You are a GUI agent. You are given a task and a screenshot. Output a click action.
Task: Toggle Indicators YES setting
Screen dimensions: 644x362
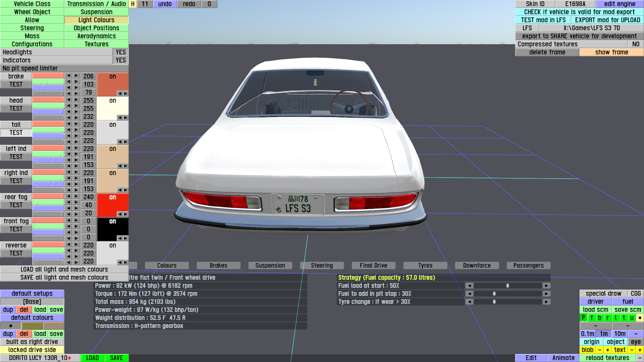pyautogui.click(x=120, y=60)
